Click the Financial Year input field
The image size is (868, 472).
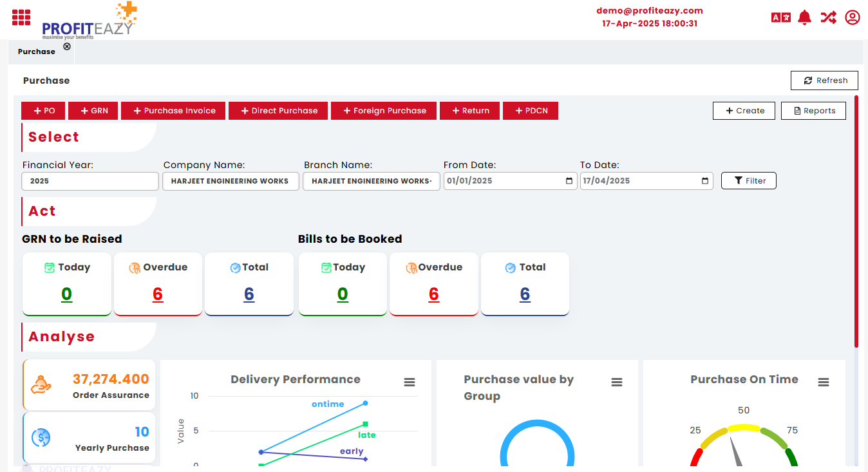point(90,181)
